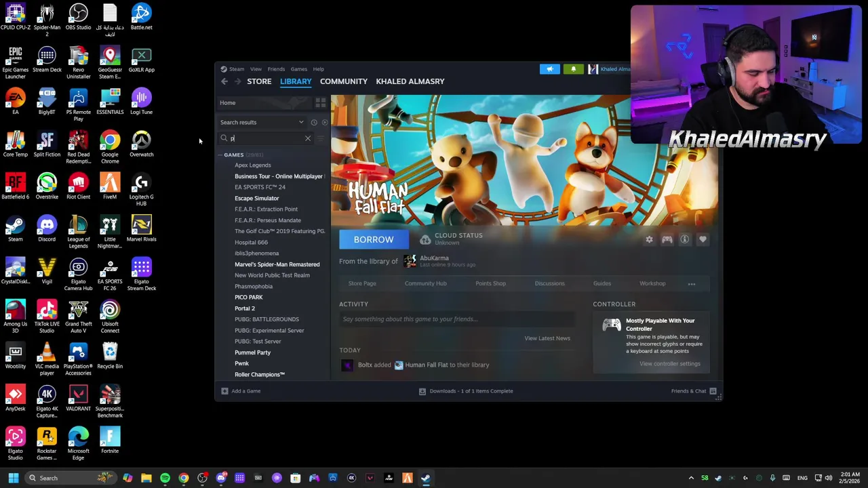
Task: Clear the library search text
Action: [307, 138]
